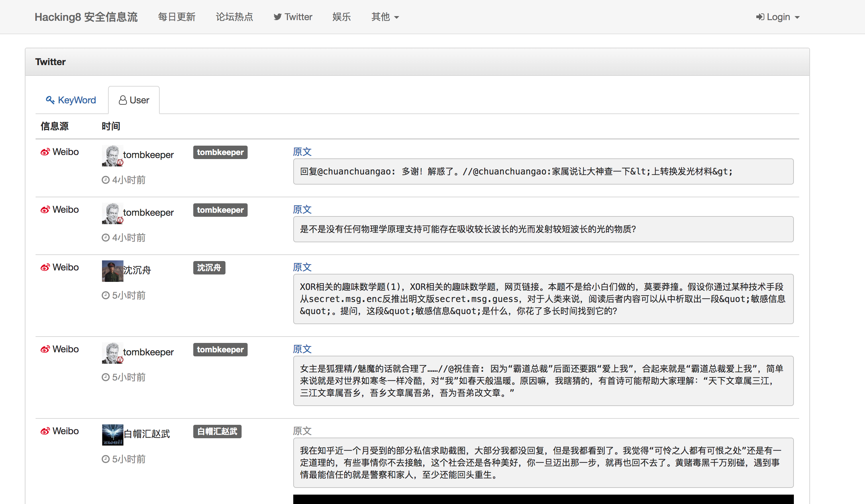This screenshot has height=504, width=865.
Task: Click tombkeeper avatar in the 狐狸精 post row
Action: [113, 353]
